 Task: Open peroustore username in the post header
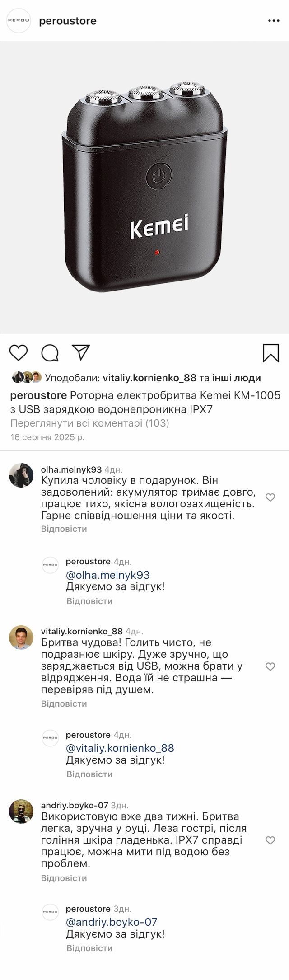pos(68,21)
